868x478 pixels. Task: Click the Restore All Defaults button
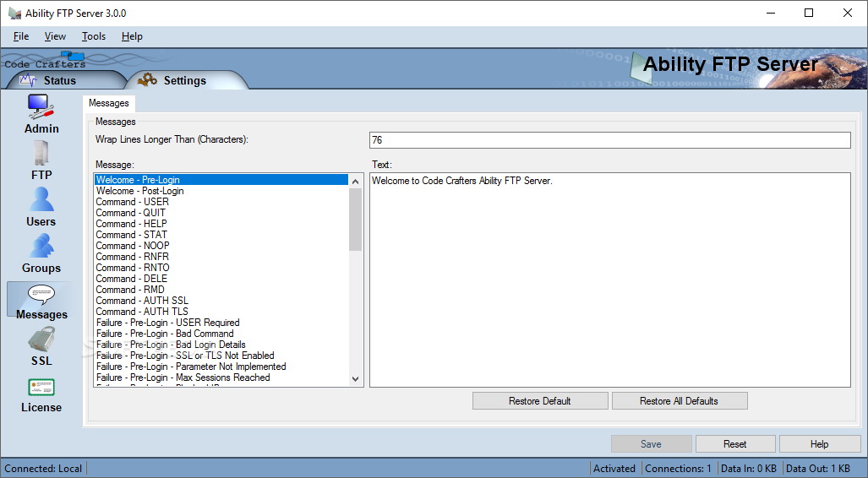tap(680, 401)
